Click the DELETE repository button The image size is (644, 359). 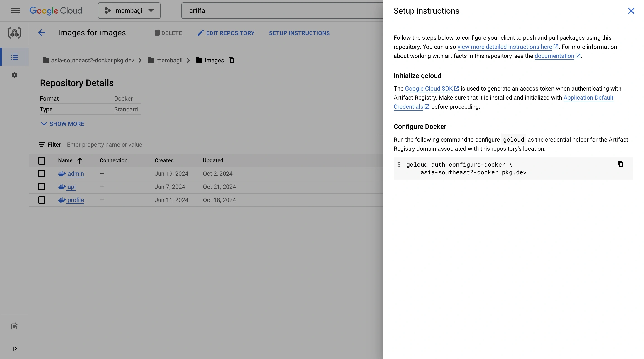(168, 33)
